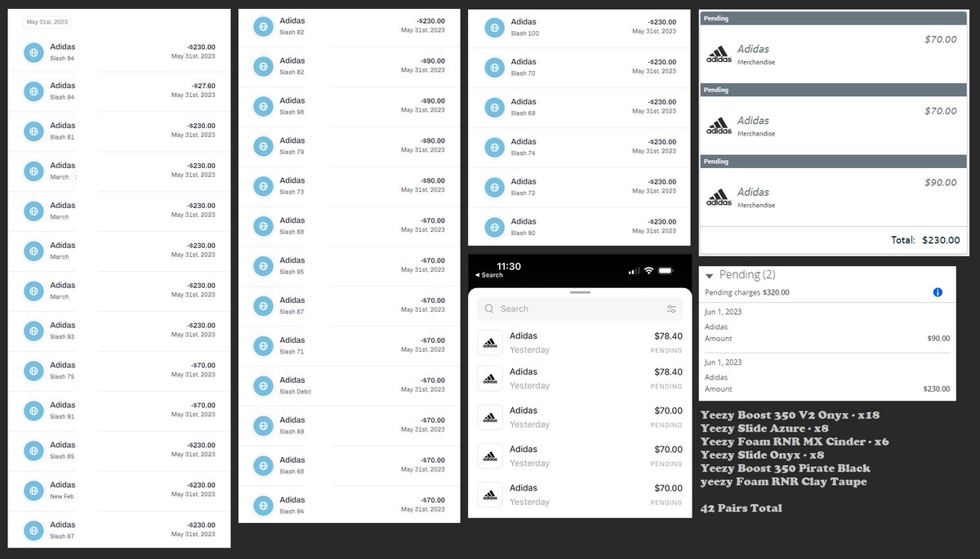Click the globe icon beside Slash 85
The width and height of the screenshot is (980, 559).
click(33, 451)
